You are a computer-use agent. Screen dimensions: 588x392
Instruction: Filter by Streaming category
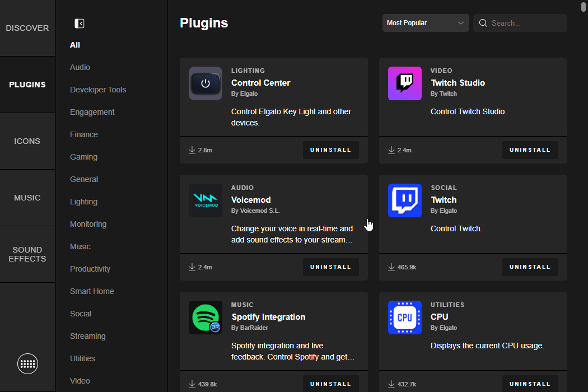(88, 336)
